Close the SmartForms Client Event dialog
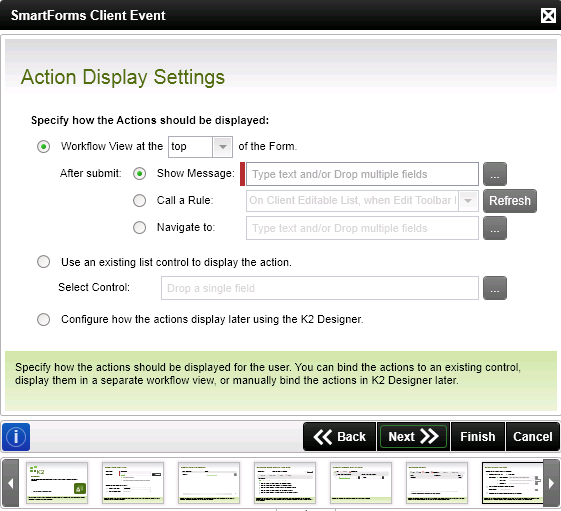The height and width of the screenshot is (511, 561). tap(548, 15)
